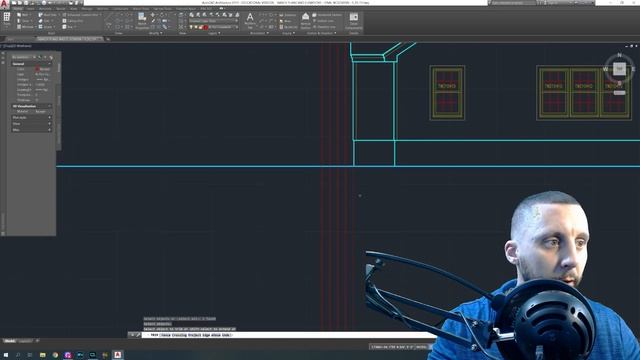This screenshot has height=360, width=640.
Task: Select the Stair tool
Action: (46, 21)
